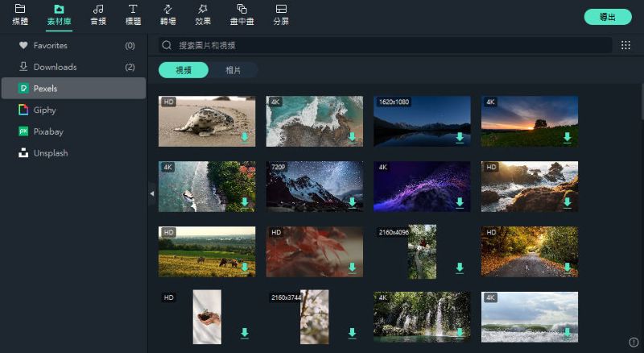
Task: Open the Effects tab with star icon
Action: [203, 15]
